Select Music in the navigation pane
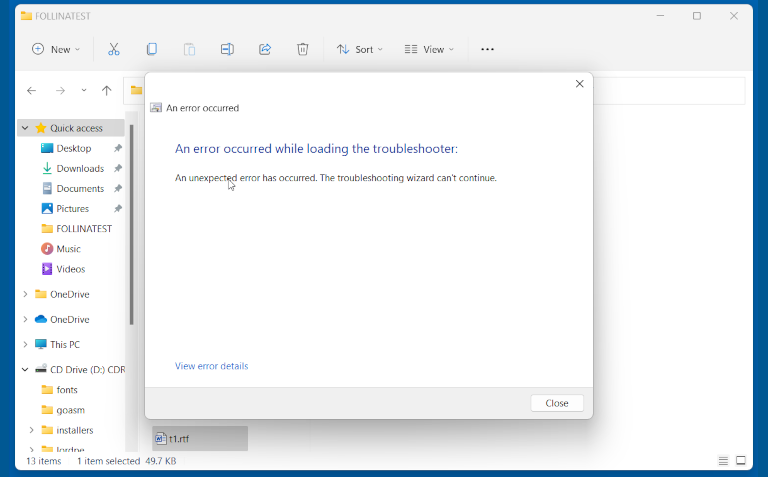This screenshot has width=768, height=477. tap(68, 249)
